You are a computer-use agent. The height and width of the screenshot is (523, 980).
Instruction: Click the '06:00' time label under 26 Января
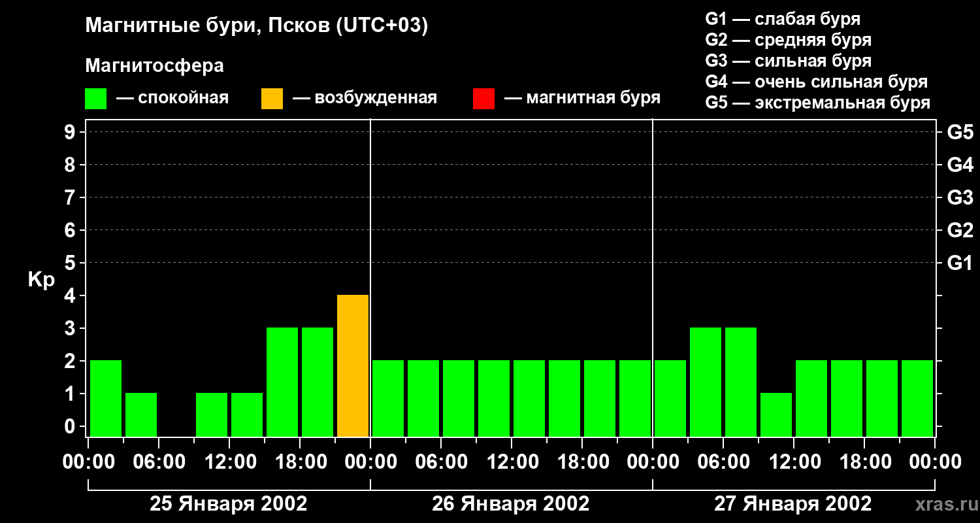[x=441, y=463]
